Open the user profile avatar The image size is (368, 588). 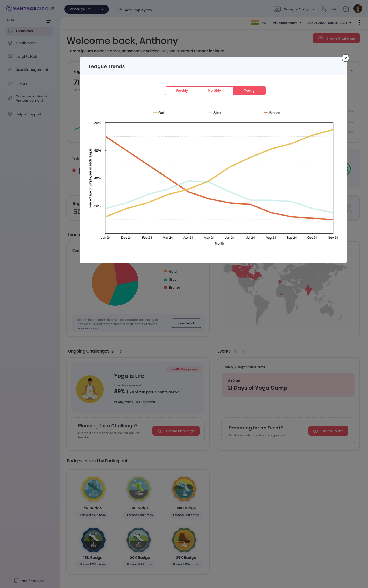358,9
